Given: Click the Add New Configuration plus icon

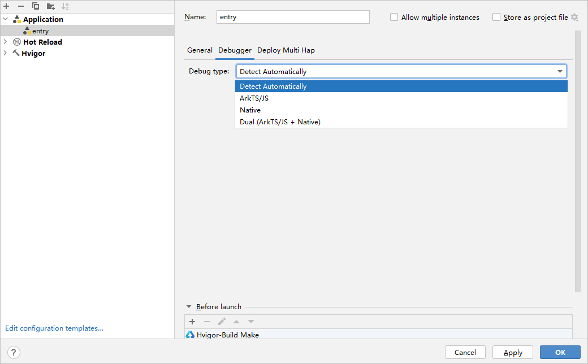Looking at the screenshot, I should (x=7, y=6).
